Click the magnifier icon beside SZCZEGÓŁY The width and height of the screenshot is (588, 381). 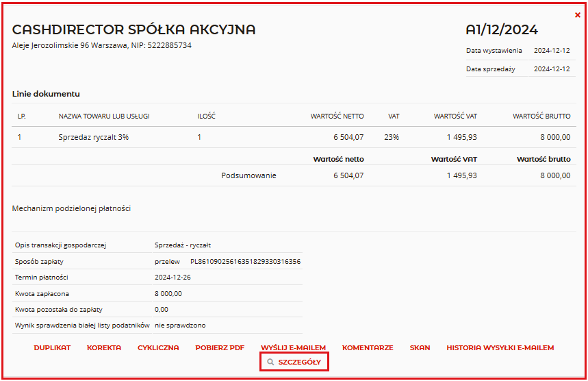pos(270,362)
